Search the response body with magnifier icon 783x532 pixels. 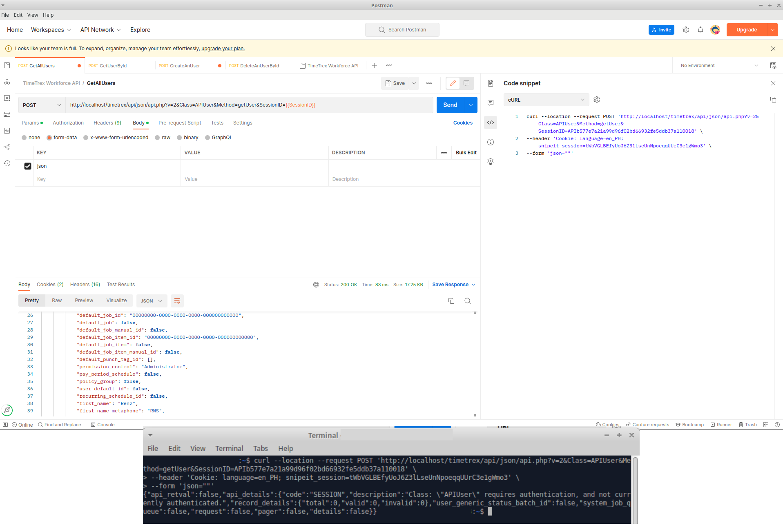[467, 301]
